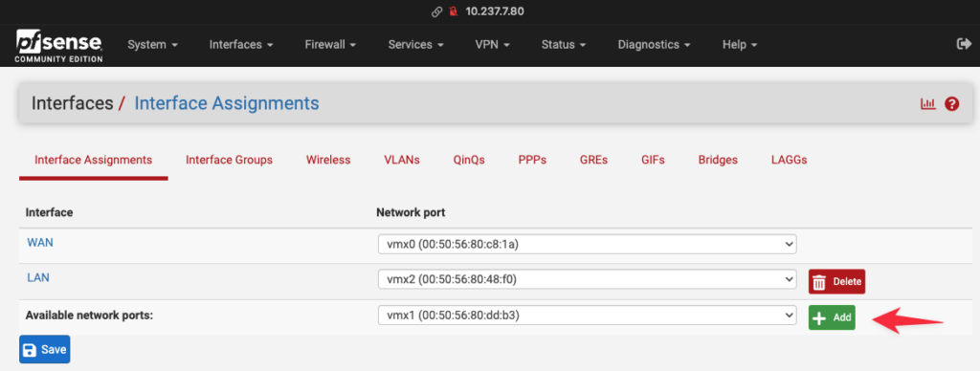Add the vmx1 network port
The width and height of the screenshot is (980, 371).
click(832, 317)
